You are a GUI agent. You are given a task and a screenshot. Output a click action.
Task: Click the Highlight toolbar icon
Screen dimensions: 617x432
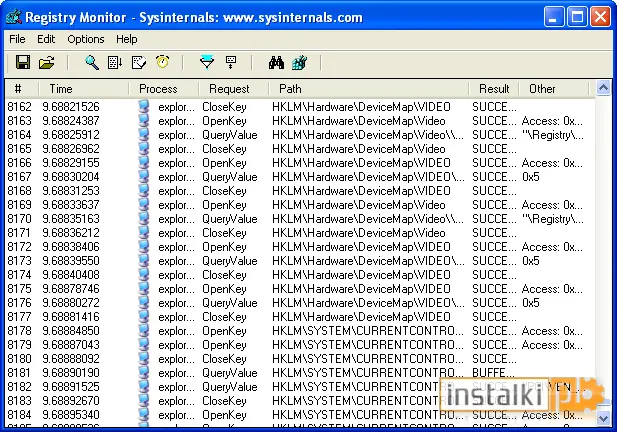[x=231, y=62]
